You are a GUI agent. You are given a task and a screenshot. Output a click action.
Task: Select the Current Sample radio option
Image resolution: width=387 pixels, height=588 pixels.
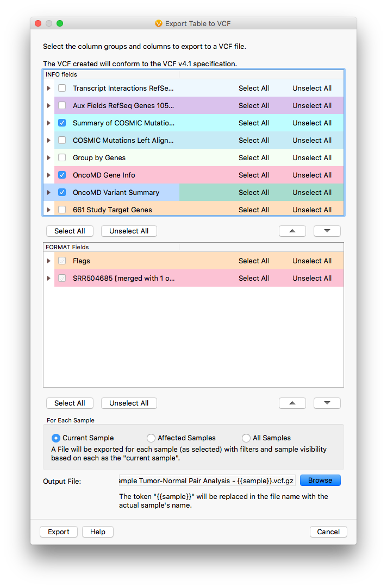pyautogui.click(x=55, y=438)
